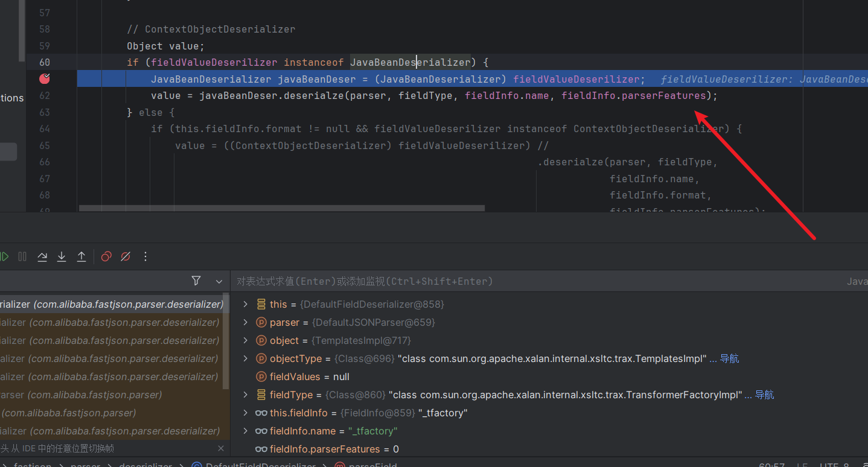Viewport: 868px width, 467px height.
Task: Click the glasses icon beside 'this.fieldInfo'
Action: pyautogui.click(x=261, y=413)
